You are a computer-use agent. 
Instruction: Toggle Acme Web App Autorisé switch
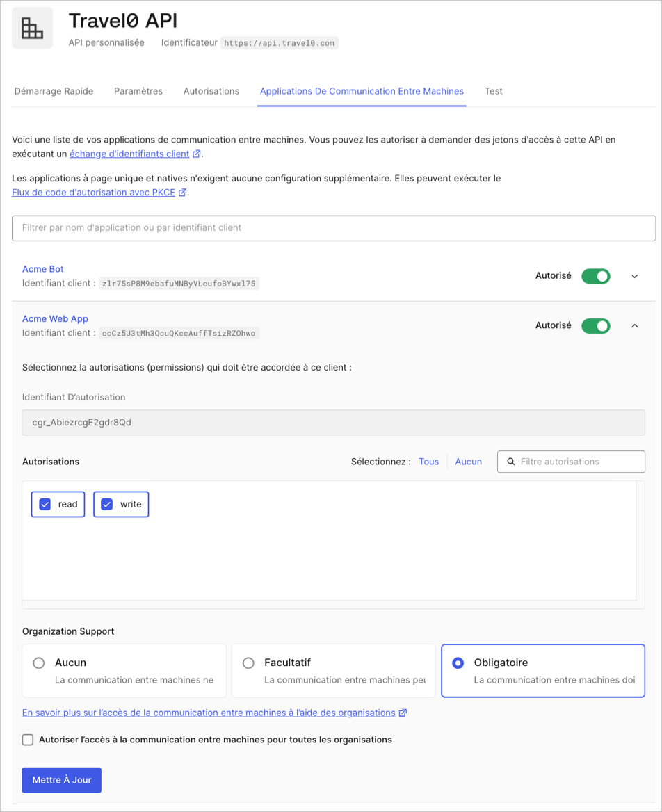click(x=596, y=326)
